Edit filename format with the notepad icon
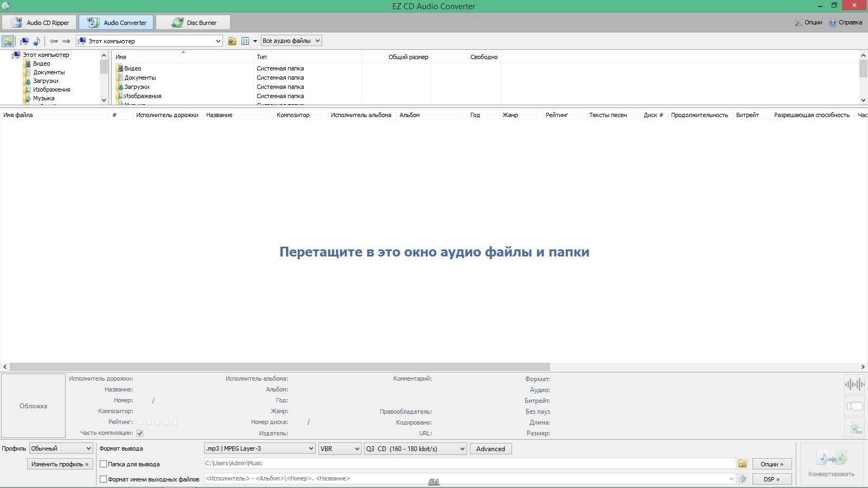 [x=742, y=479]
